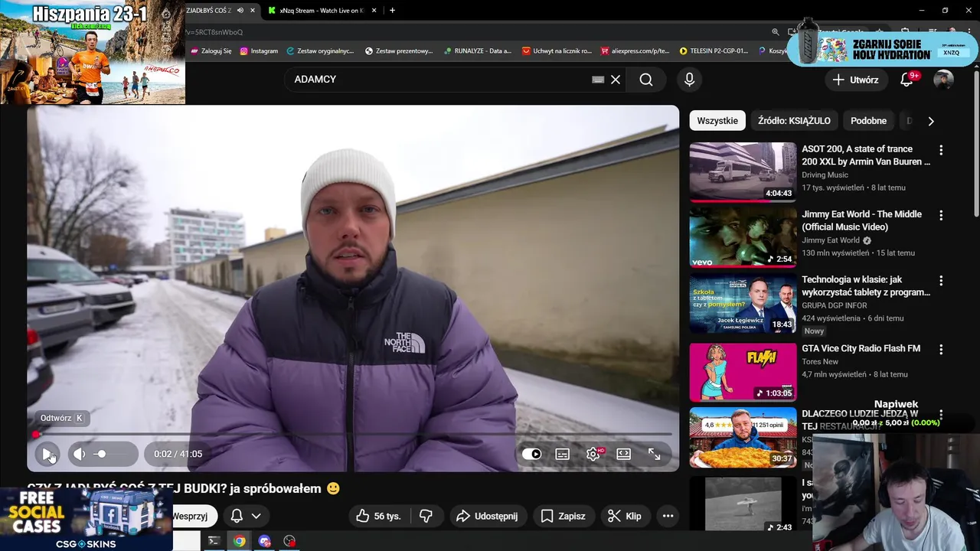This screenshot has width=980, height=551.
Task: Open the Chrome icon in the taskbar
Action: [240, 541]
